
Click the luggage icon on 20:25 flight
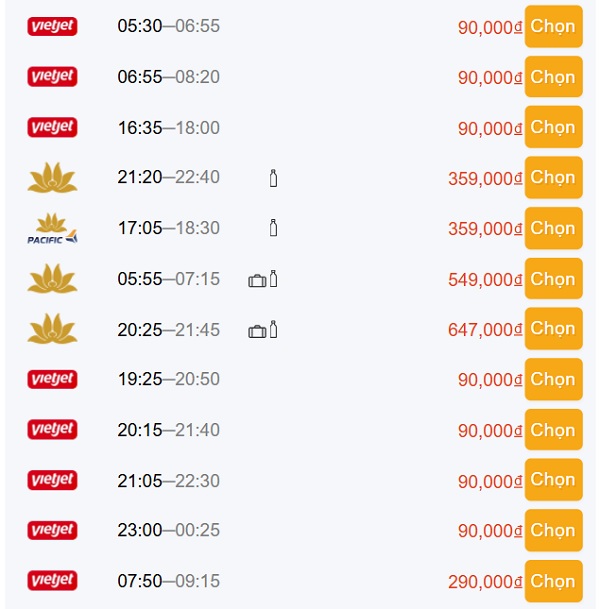click(257, 330)
